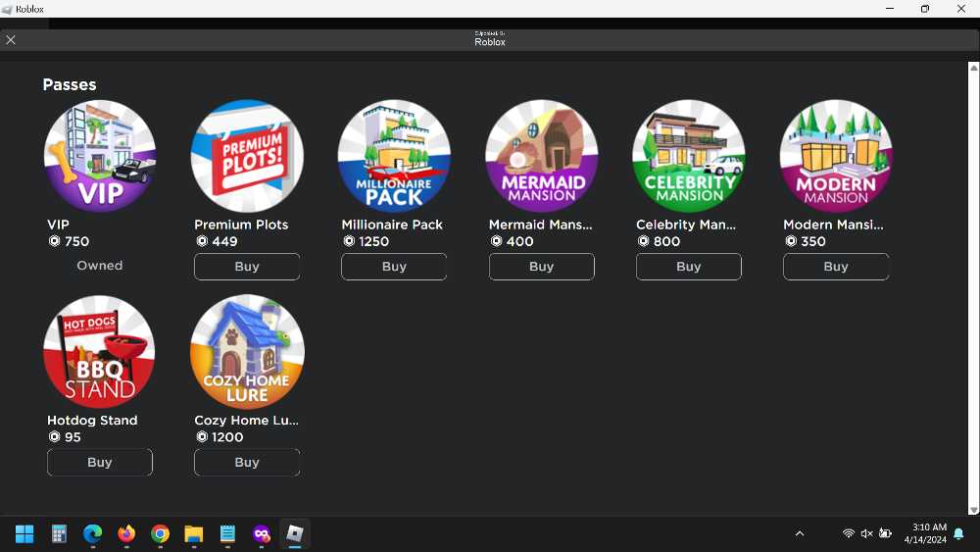Click the Owned label under VIP
Image resolution: width=980 pixels, height=552 pixels.
point(100,266)
